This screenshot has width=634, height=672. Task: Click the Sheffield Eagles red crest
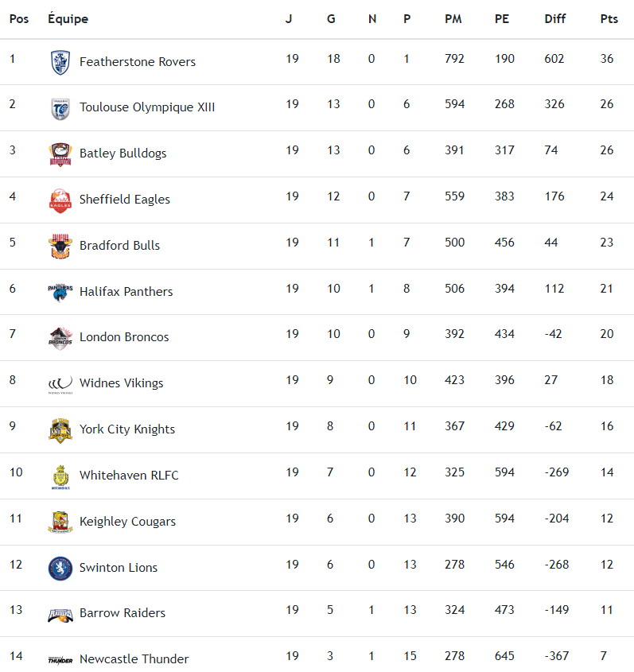(x=60, y=200)
